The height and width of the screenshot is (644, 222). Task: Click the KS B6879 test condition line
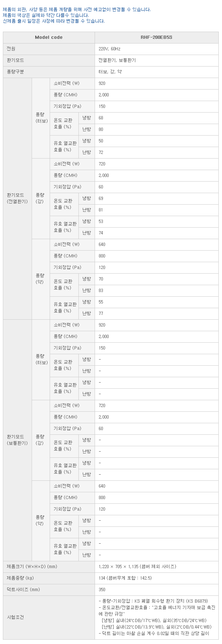pos(153,601)
